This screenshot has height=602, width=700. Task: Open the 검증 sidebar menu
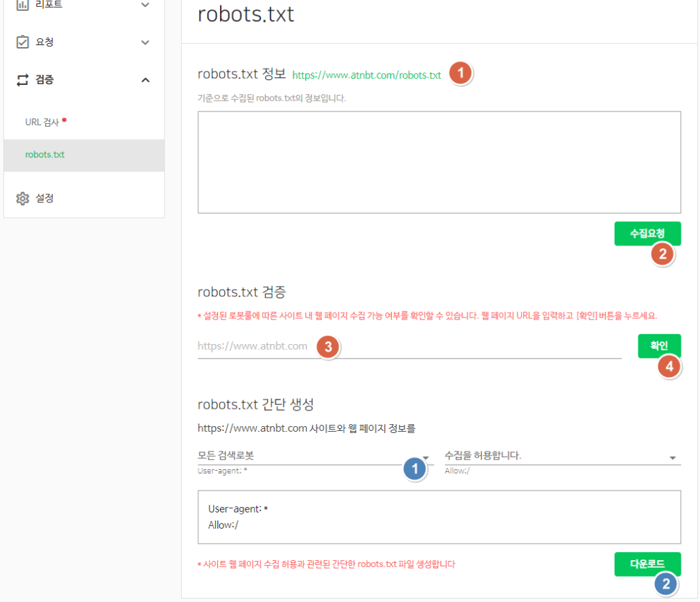84,80
